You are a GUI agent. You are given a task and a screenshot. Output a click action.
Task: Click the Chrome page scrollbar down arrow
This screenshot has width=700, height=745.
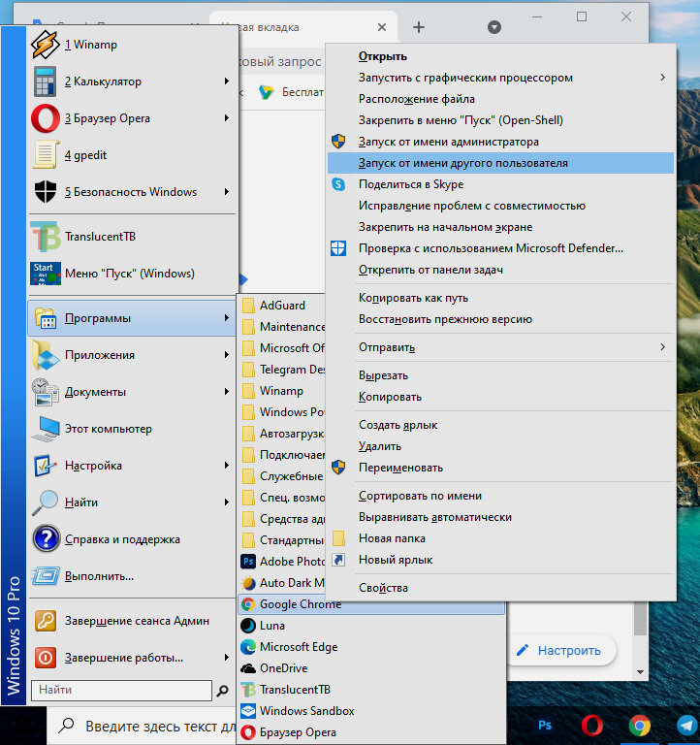point(640,672)
